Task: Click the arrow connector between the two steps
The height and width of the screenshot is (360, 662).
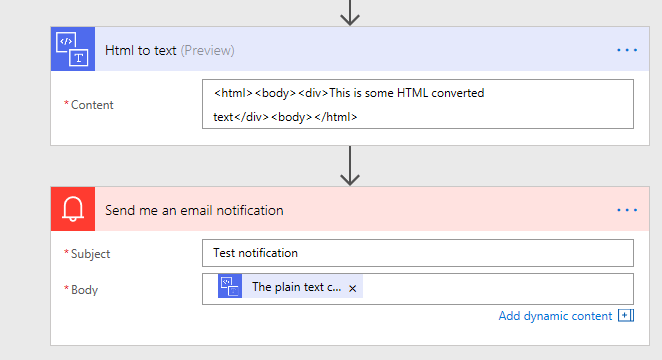Action: click(350, 166)
